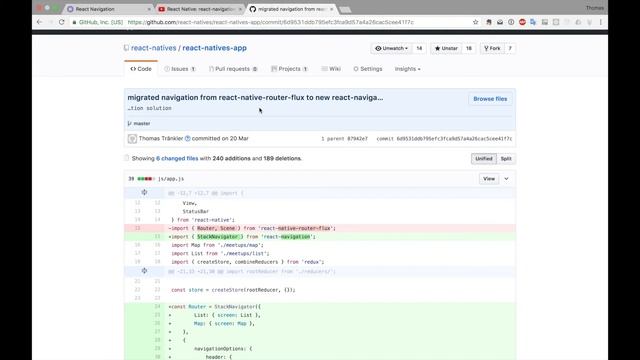Viewport: 640px width, 360px height.
Task: Go back with browser back arrow
Action: pos(40,22)
